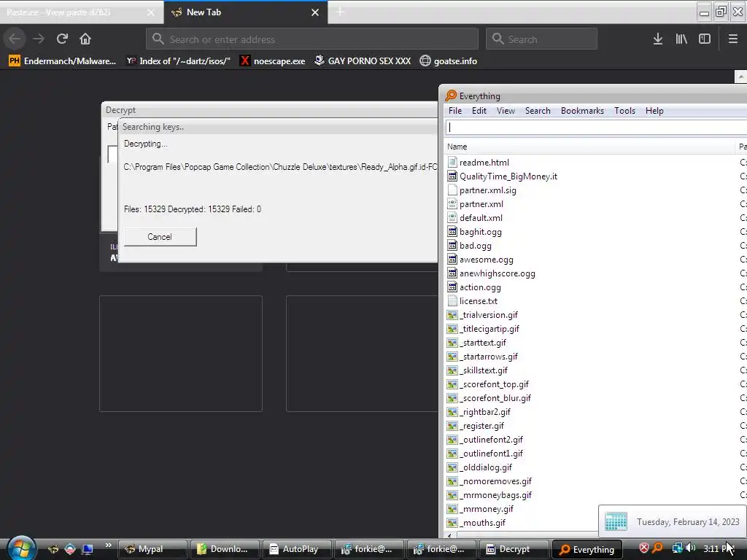Click the Everything tray icon
Viewport: 747px width, 560px height.
658,548
